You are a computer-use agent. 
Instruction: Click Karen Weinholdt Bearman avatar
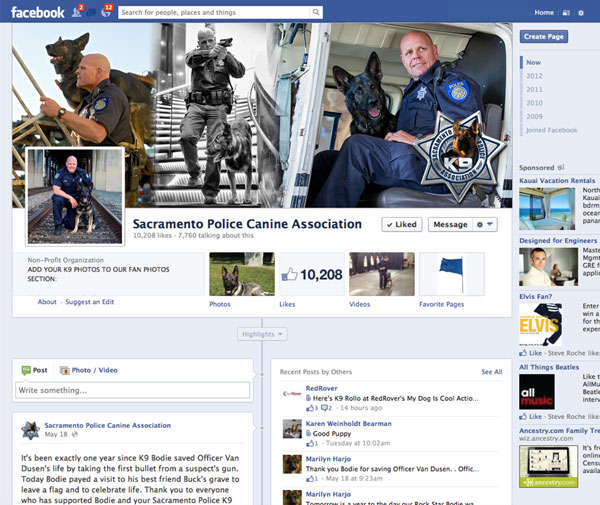292,428
